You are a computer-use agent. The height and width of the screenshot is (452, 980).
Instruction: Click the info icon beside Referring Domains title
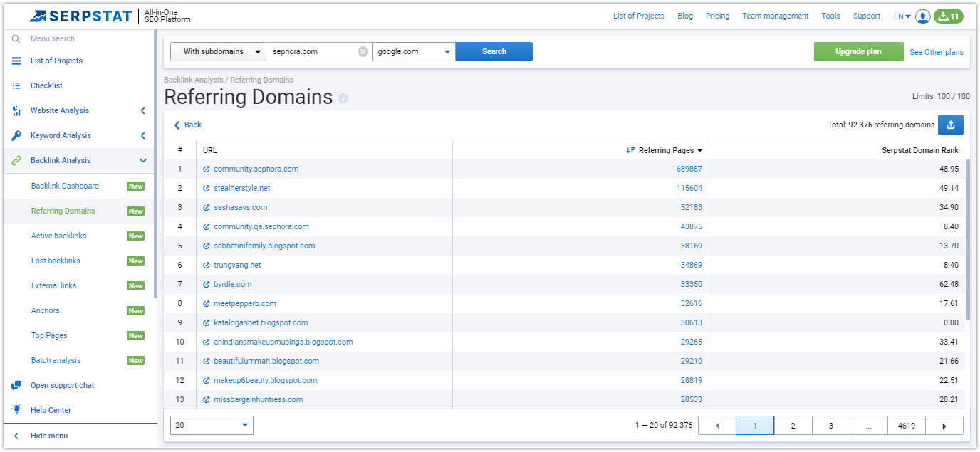click(x=343, y=98)
